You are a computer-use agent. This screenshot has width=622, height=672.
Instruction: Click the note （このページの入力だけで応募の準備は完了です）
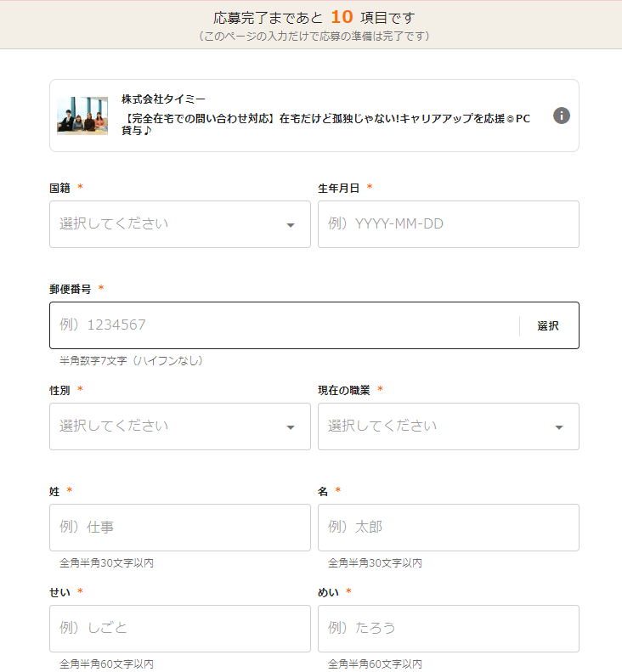tap(314, 37)
